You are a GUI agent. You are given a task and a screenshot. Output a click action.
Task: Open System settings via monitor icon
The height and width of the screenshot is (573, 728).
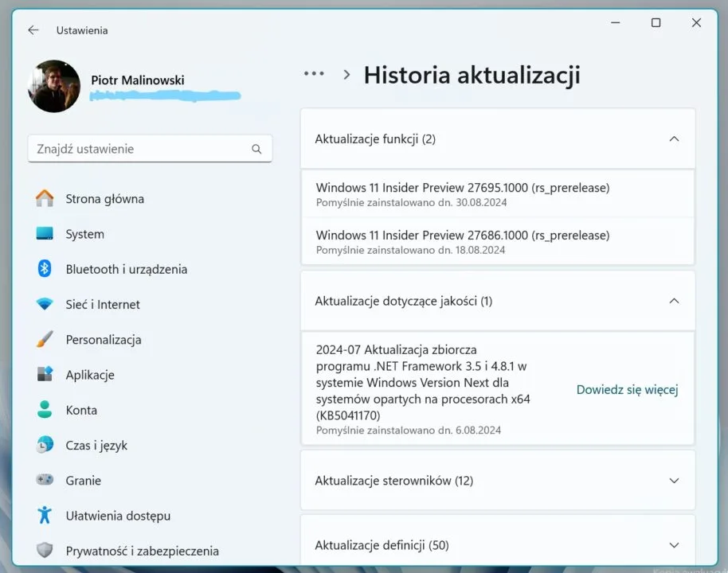click(x=45, y=234)
